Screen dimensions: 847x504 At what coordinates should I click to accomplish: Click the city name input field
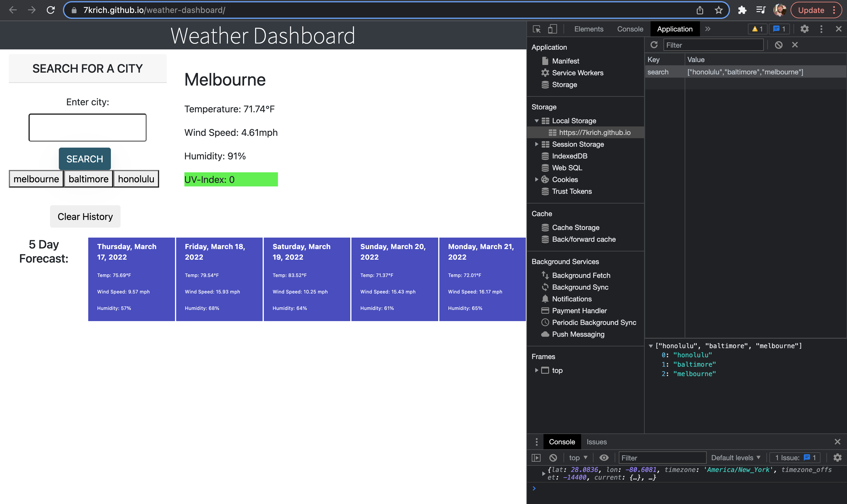tap(88, 128)
